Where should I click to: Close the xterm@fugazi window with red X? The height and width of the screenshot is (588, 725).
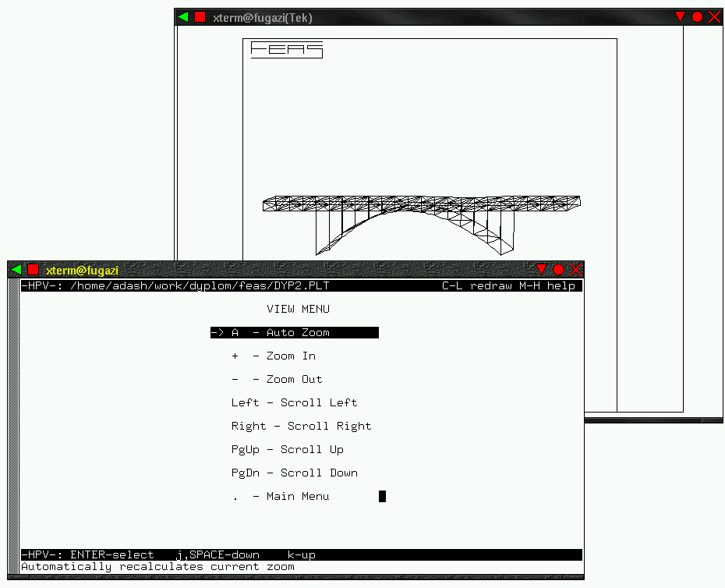pyautogui.click(x=575, y=269)
